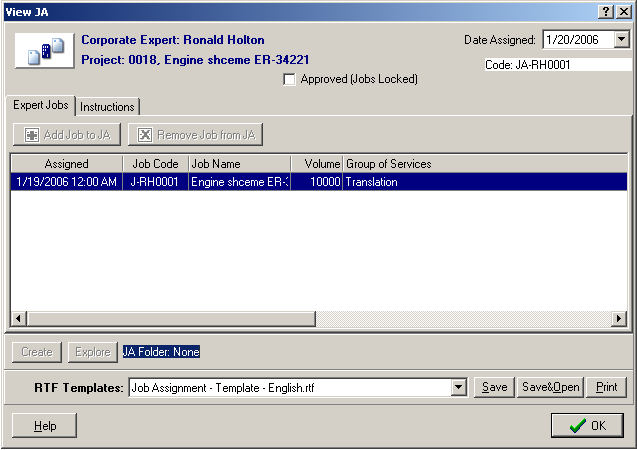
Task: Click the context help question mark button
Action: click(606, 9)
